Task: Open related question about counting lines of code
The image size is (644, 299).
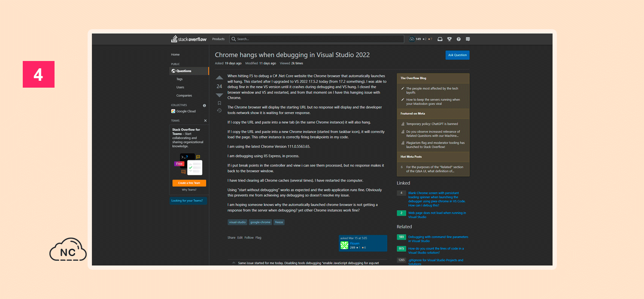Action: tap(436, 250)
